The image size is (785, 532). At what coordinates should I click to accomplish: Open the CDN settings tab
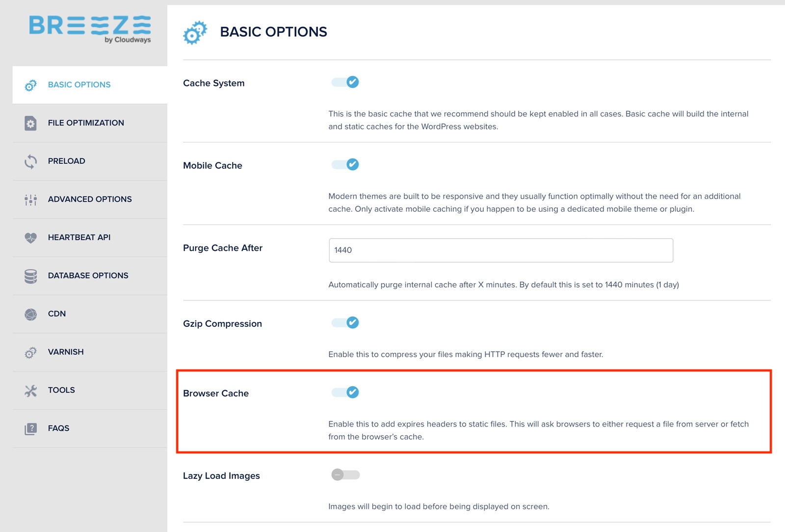coord(90,314)
